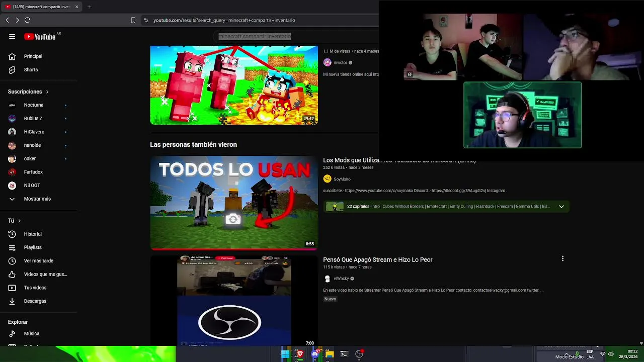Viewport: 644px width, 362px height.
Task: Open Playlists in the sidebar
Action: point(33,247)
